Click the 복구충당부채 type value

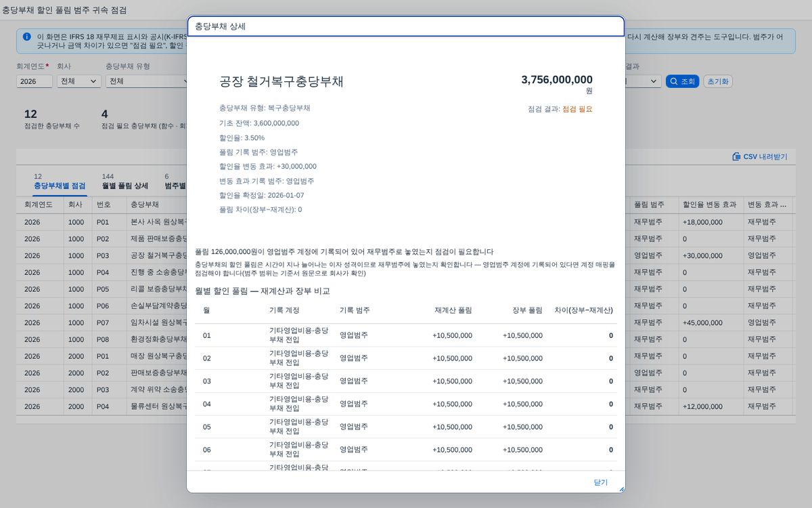(289, 108)
